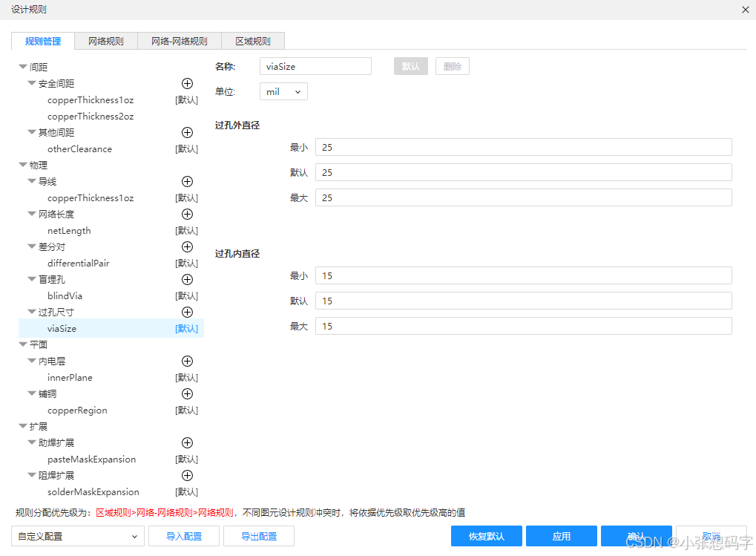Focus the 过孔外直径 默认 field
756x556 pixels.
coord(524,172)
